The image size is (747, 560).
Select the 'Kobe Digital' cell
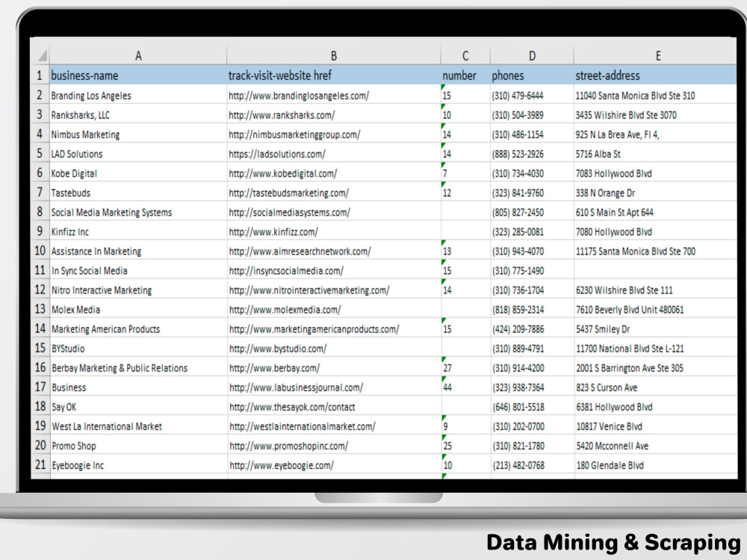coord(138,173)
